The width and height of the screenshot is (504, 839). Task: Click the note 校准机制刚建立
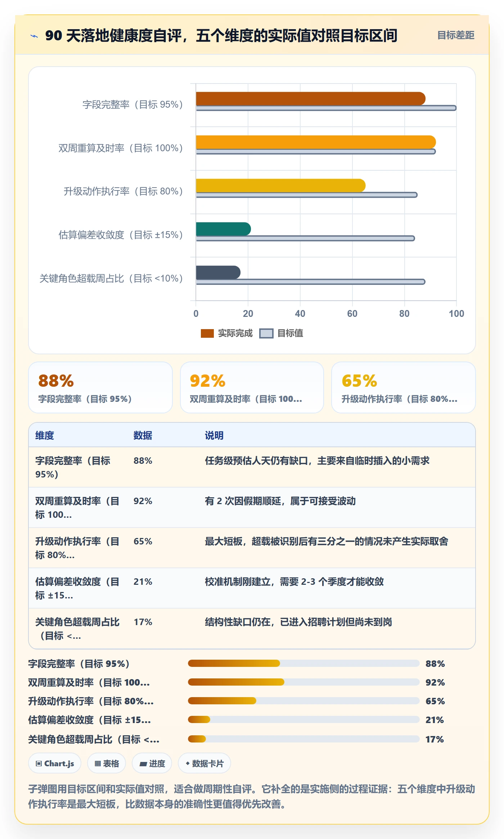(294, 582)
